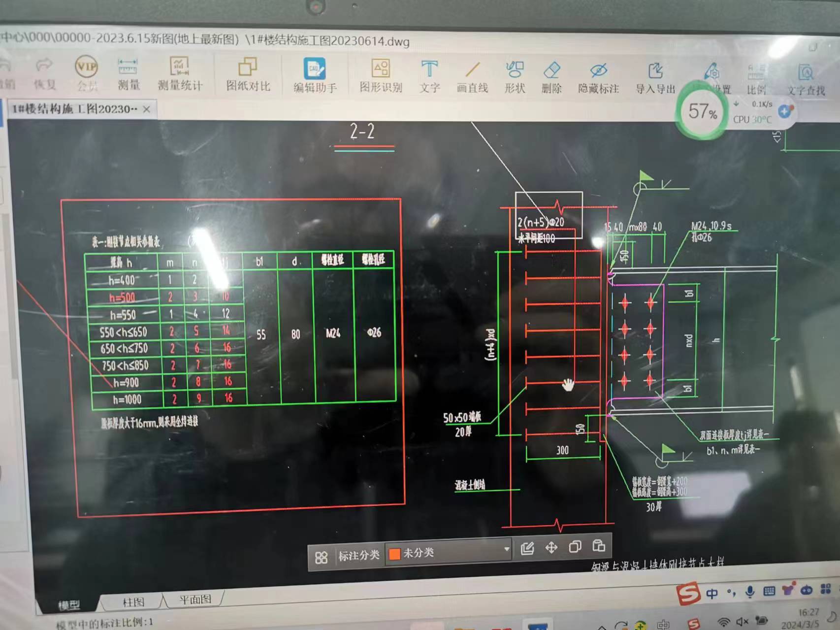The height and width of the screenshot is (630, 840).
Task: Click the 2-2 section title text
Action: [x=362, y=132]
